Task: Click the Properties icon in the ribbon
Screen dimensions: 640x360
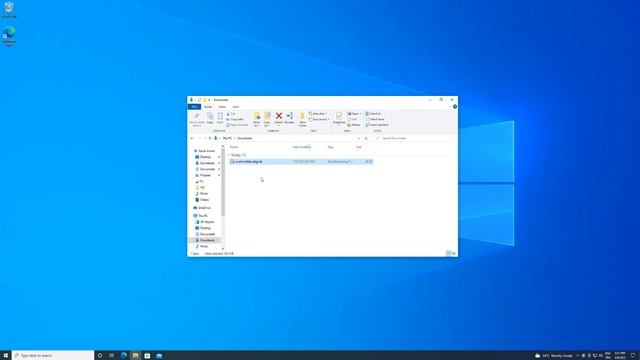Action: point(339,116)
